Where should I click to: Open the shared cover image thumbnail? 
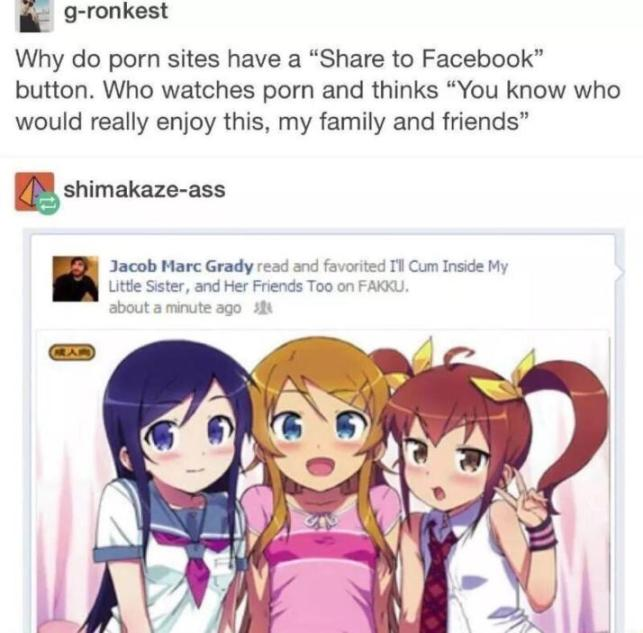pyautogui.click(x=323, y=482)
